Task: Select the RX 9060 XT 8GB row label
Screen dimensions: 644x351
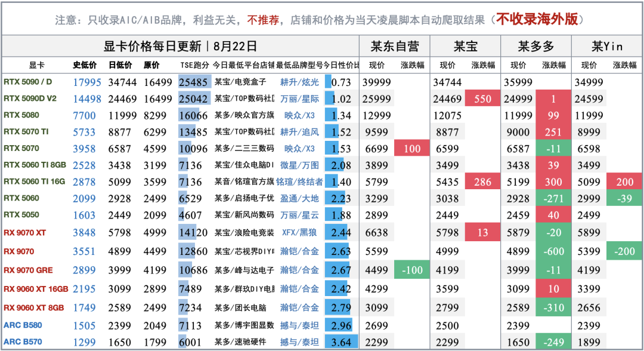Action: 33,307
